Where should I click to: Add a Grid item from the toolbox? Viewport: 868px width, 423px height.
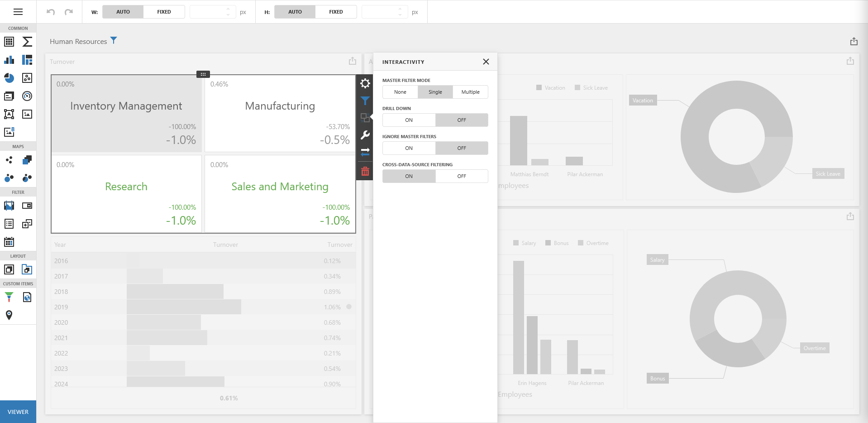point(9,42)
